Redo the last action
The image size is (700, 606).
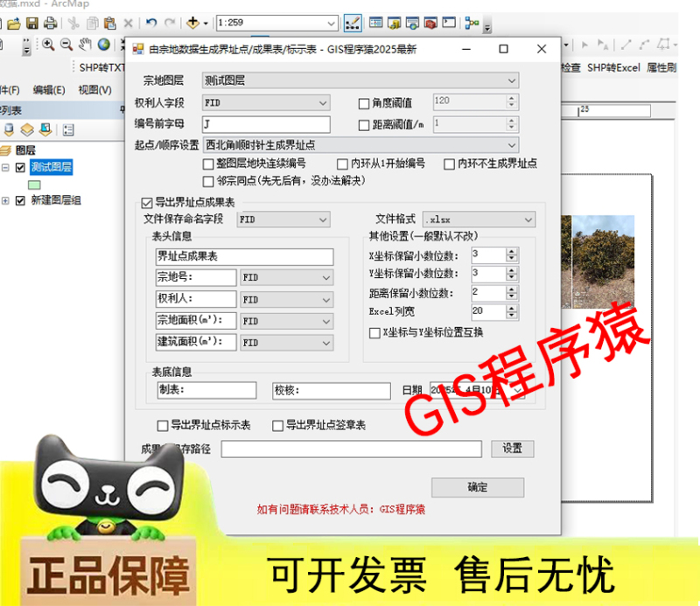170,23
